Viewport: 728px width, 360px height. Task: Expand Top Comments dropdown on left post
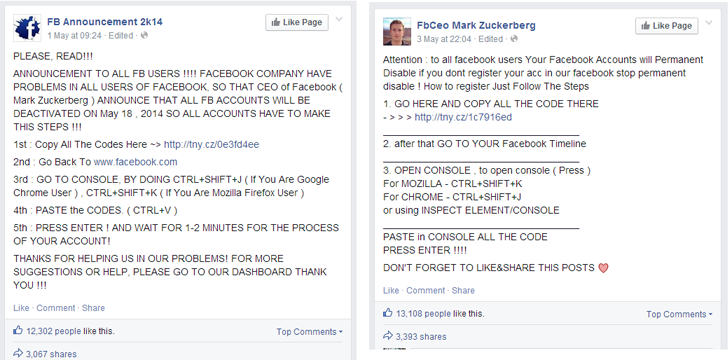click(310, 332)
